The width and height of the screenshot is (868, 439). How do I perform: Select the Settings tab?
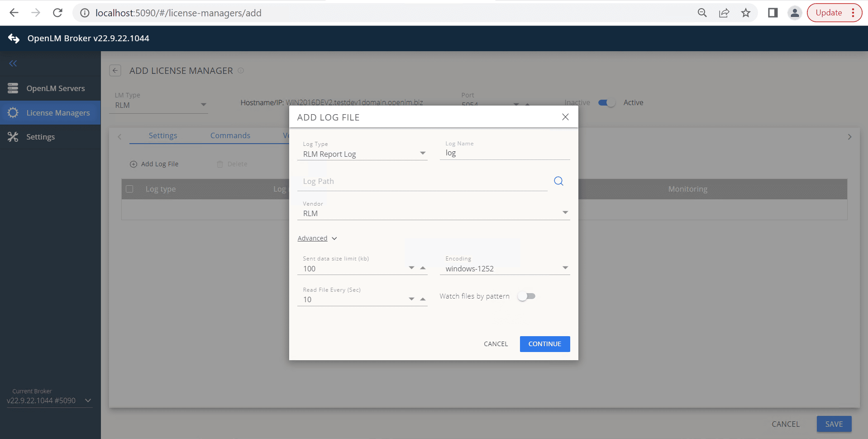(163, 135)
